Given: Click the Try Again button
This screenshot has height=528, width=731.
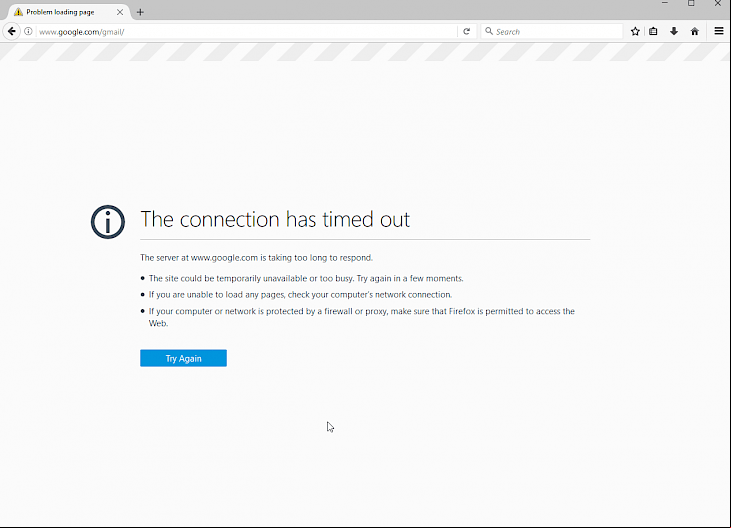Looking at the screenshot, I should 183,358.
